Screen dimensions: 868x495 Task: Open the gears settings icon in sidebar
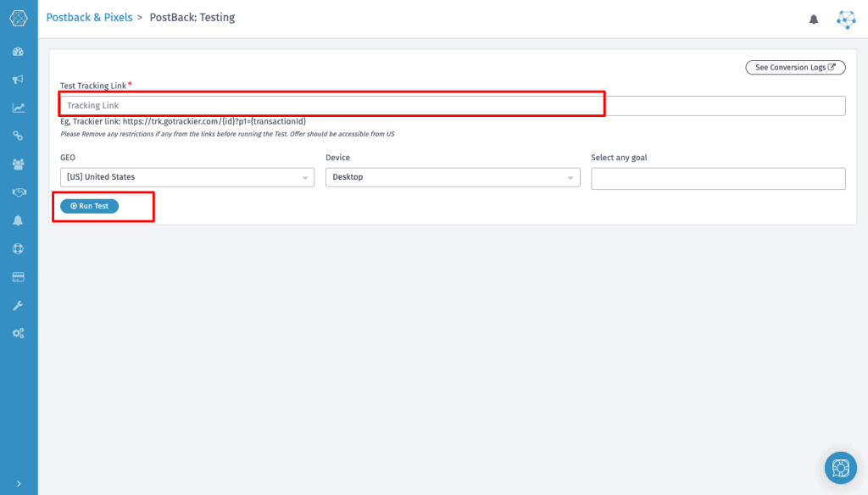coord(18,333)
